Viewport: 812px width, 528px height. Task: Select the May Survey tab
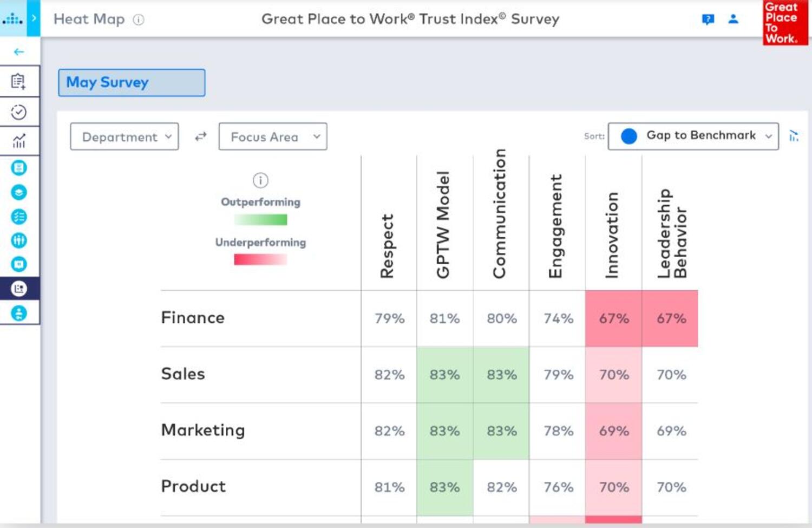131,82
